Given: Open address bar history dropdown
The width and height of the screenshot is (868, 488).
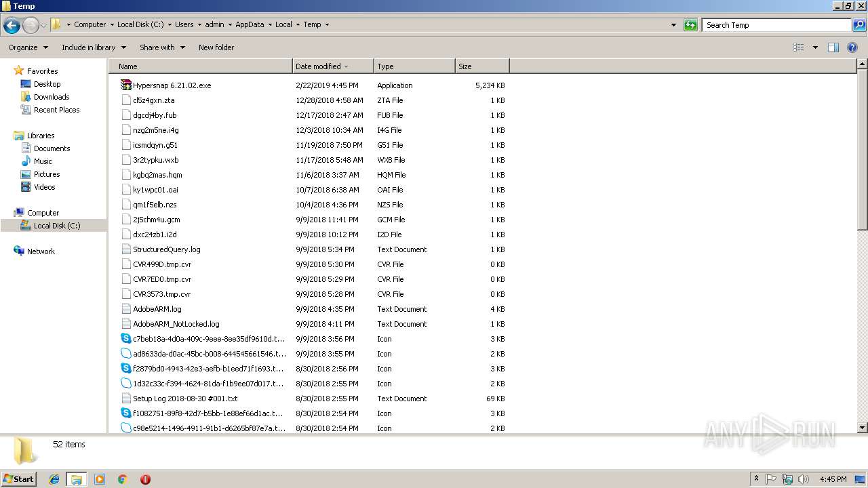Looking at the screenshot, I should coord(673,25).
